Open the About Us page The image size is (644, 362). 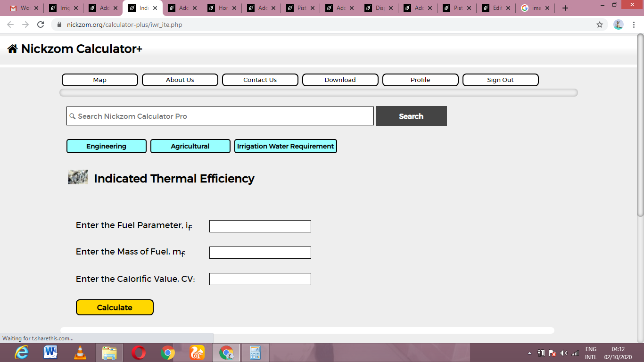click(180, 80)
